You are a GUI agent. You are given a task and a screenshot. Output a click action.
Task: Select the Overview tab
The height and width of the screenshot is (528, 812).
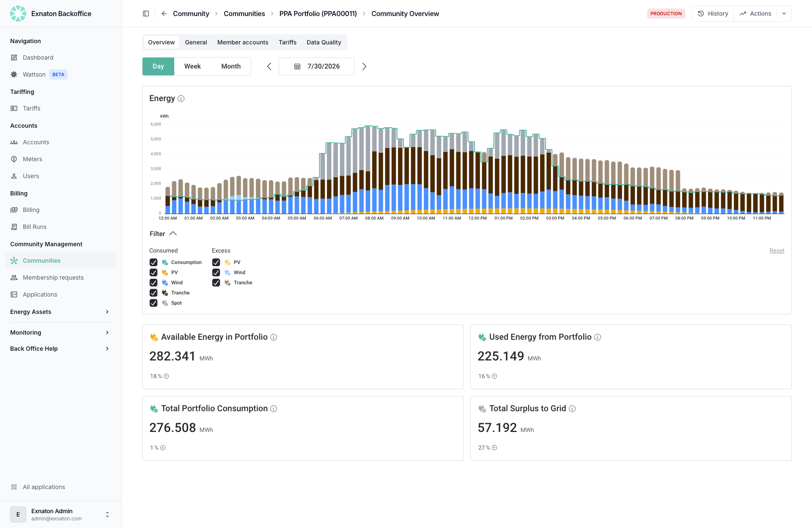tap(161, 42)
